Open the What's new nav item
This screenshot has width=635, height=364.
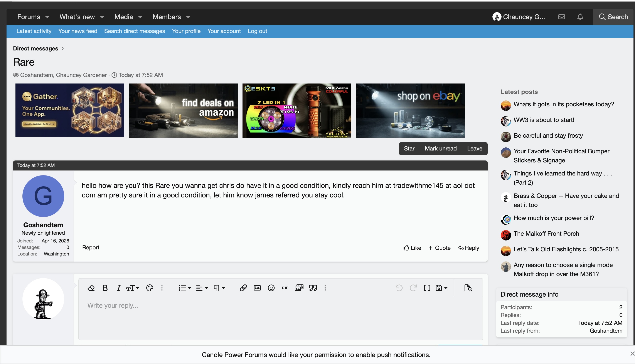click(77, 17)
